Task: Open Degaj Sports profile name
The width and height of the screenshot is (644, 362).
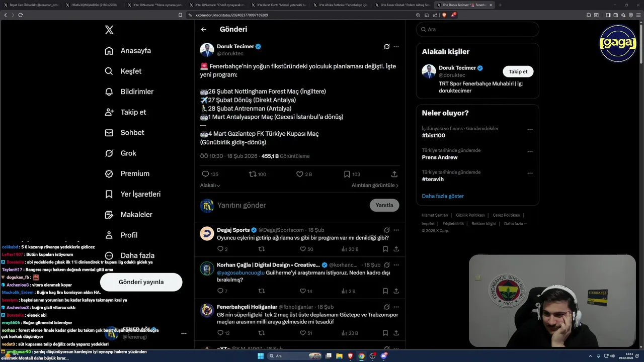Action: click(233, 230)
